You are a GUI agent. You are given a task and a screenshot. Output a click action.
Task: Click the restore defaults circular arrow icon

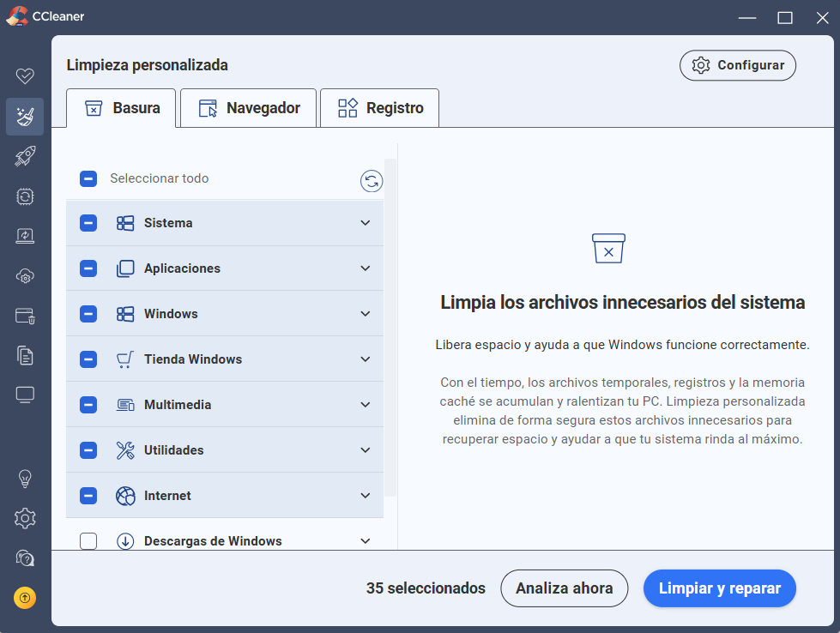click(371, 181)
